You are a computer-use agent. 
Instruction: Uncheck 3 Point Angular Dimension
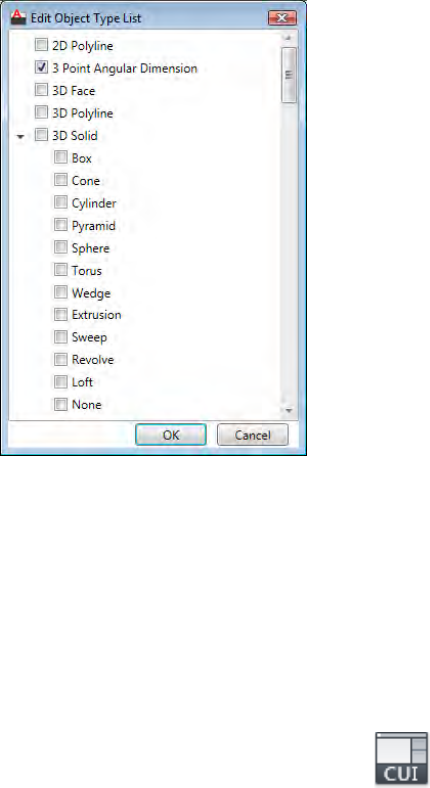pos(41,67)
